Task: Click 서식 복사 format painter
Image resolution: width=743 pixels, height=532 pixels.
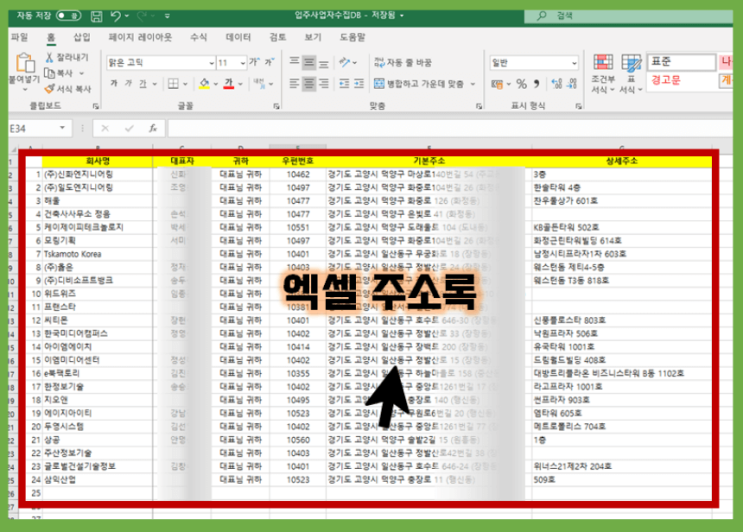Action: (68, 89)
